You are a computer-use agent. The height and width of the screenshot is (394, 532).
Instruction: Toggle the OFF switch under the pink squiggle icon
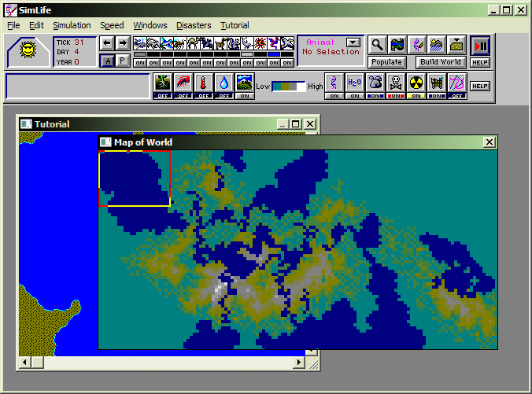[456, 96]
